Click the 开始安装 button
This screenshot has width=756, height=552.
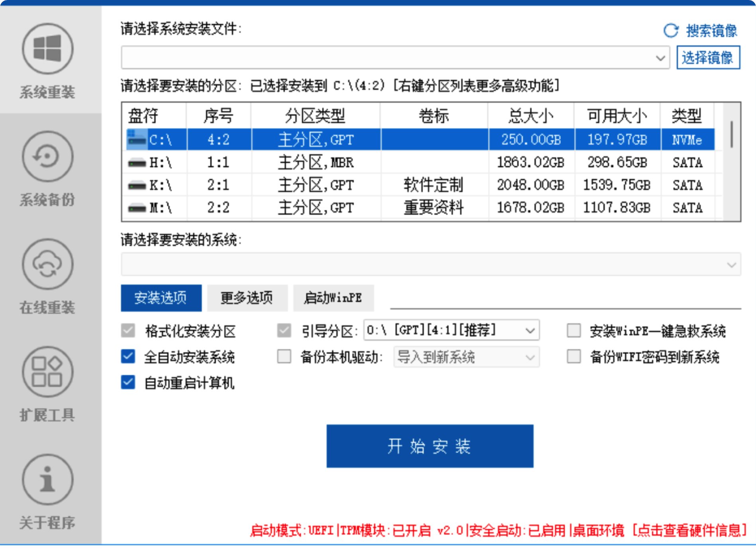[x=430, y=446]
